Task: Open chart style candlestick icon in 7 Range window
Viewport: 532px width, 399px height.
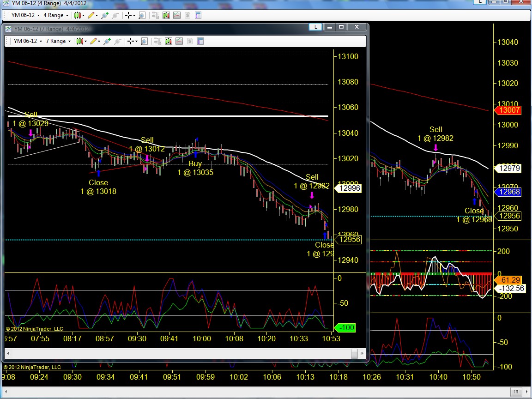Action: pos(80,41)
